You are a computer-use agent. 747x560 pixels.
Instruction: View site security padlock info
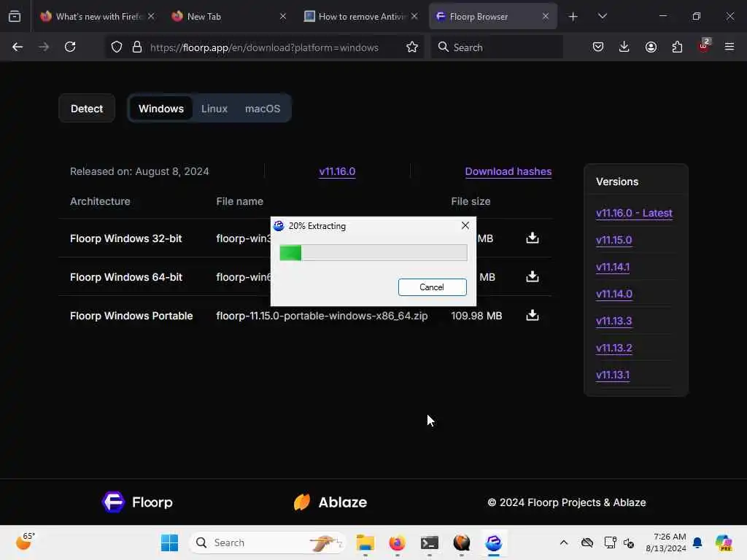[137, 47]
